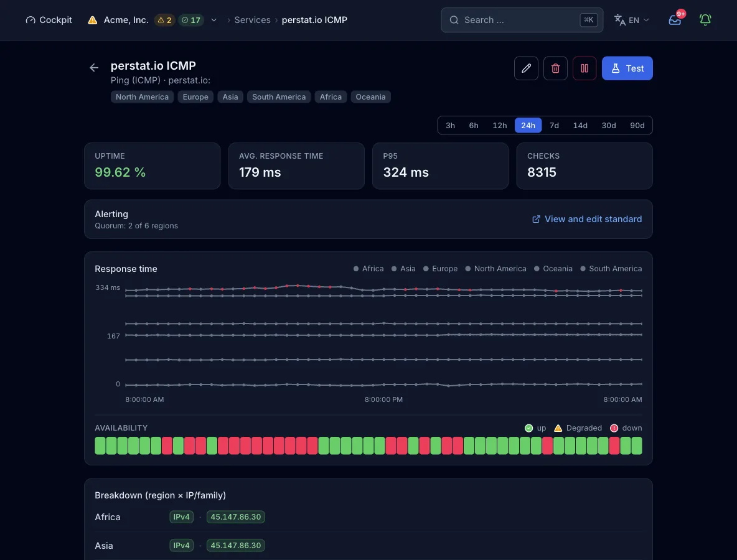Select the 14d time range
The height and width of the screenshot is (560, 737).
(580, 126)
